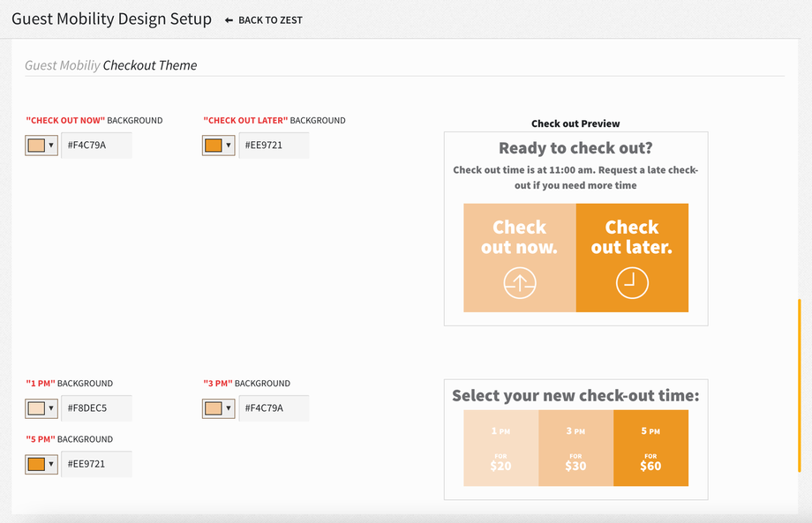The image size is (812, 523).
Task: Expand the "5 PM" color dropdown arrow
Action: (51, 464)
